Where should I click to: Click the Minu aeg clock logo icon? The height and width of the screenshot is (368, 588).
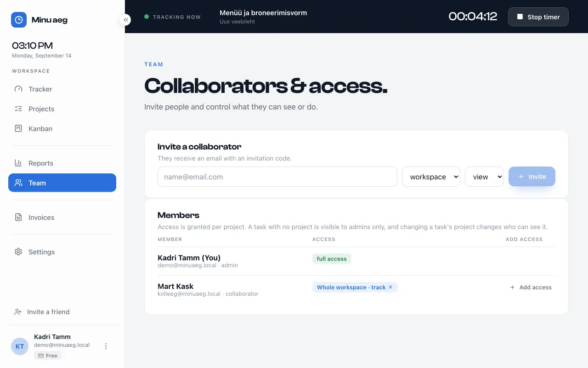[19, 20]
